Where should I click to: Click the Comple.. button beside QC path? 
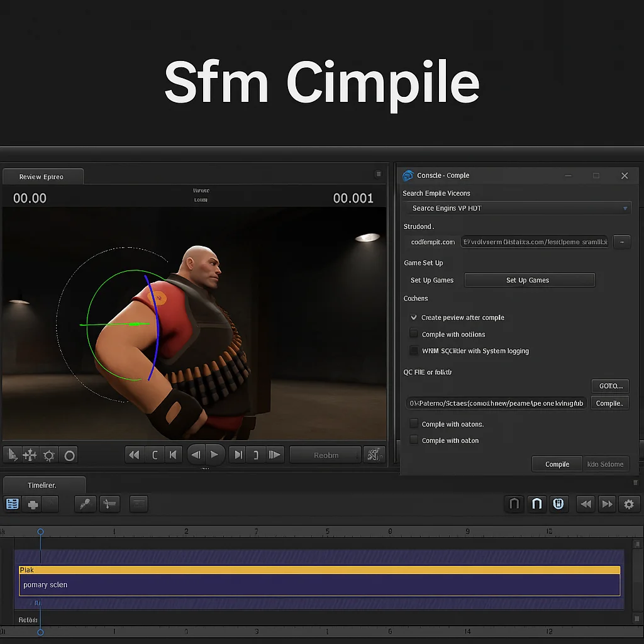coord(609,403)
